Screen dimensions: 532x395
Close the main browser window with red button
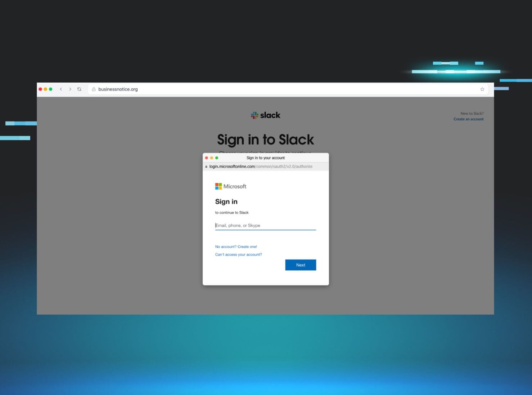tap(40, 89)
